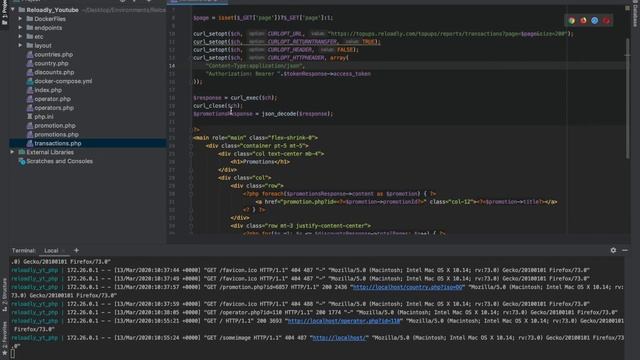
Task: Click the layout folder icon
Action: (30, 45)
